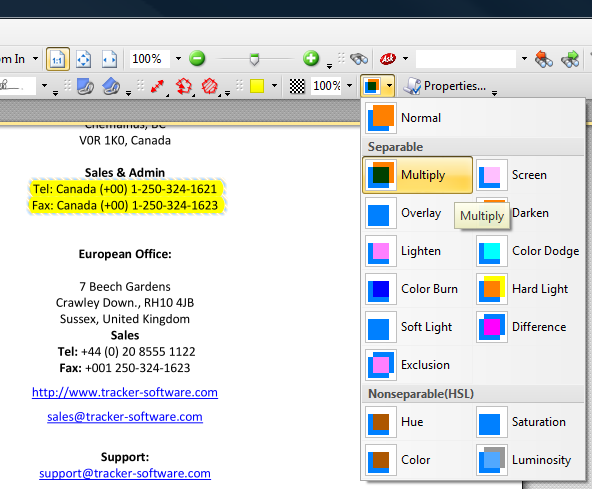
Task: Open the Properties panel
Action: click(444, 86)
